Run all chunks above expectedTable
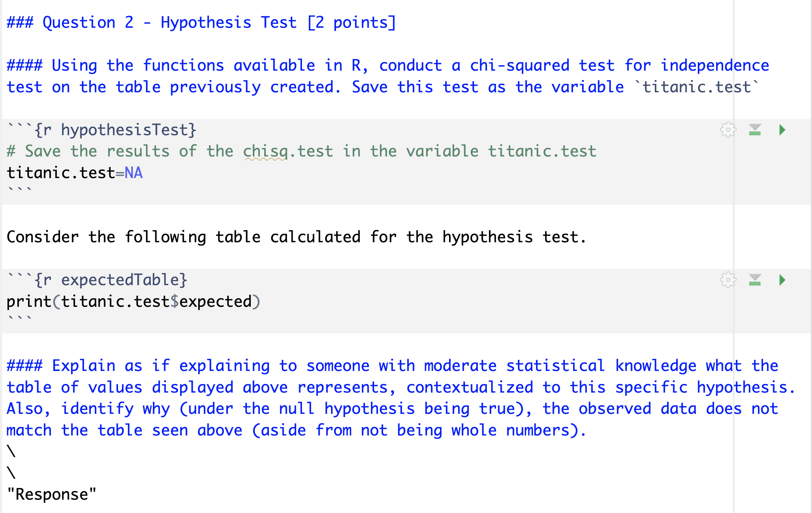This screenshot has height=513, width=812. [x=755, y=280]
